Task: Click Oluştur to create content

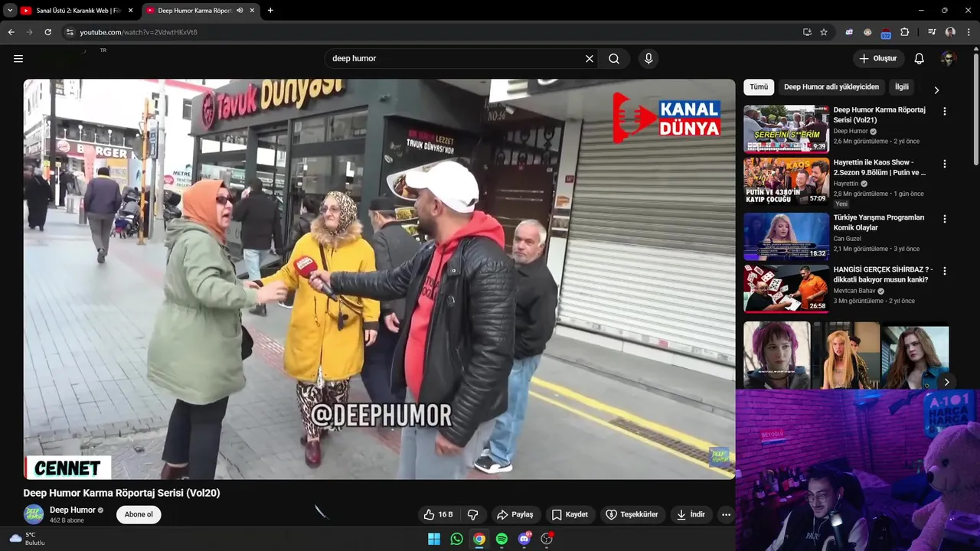Action: pyautogui.click(x=879, y=59)
